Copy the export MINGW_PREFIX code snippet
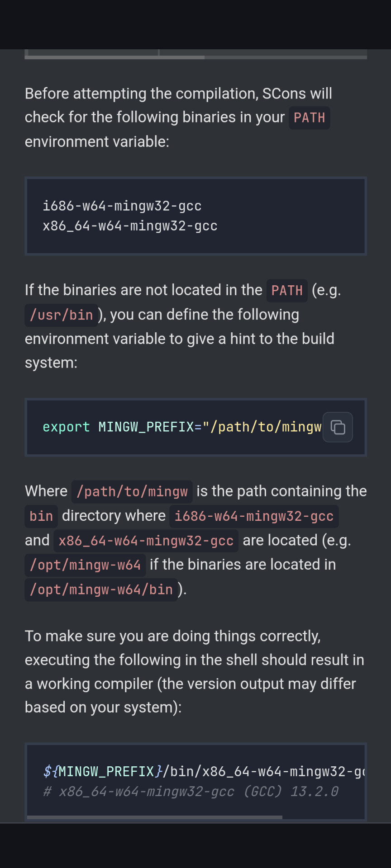 (x=338, y=427)
